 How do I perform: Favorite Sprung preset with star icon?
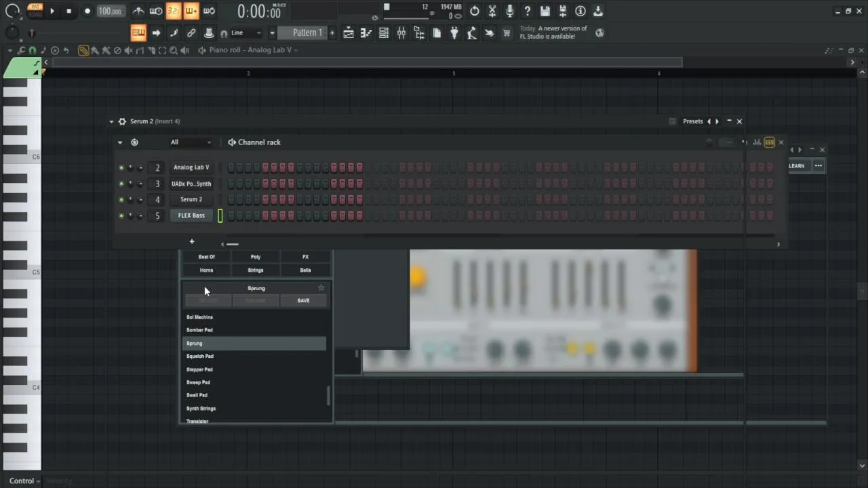click(x=321, y=288)
